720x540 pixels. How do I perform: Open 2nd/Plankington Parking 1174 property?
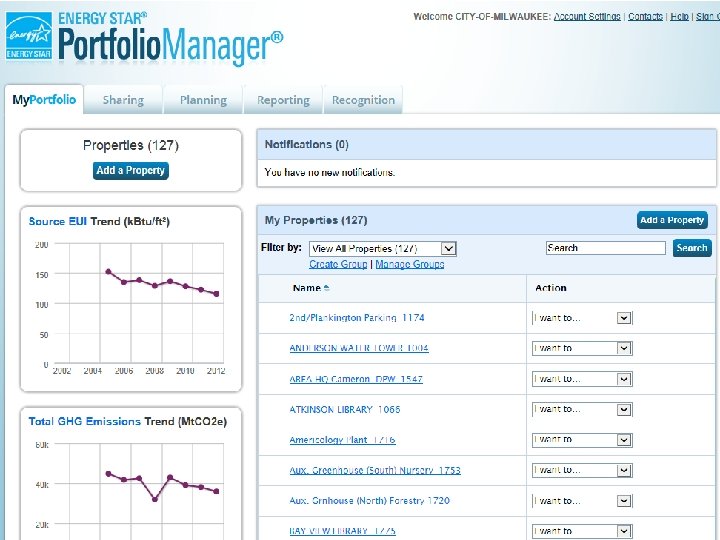coord(357,318)
